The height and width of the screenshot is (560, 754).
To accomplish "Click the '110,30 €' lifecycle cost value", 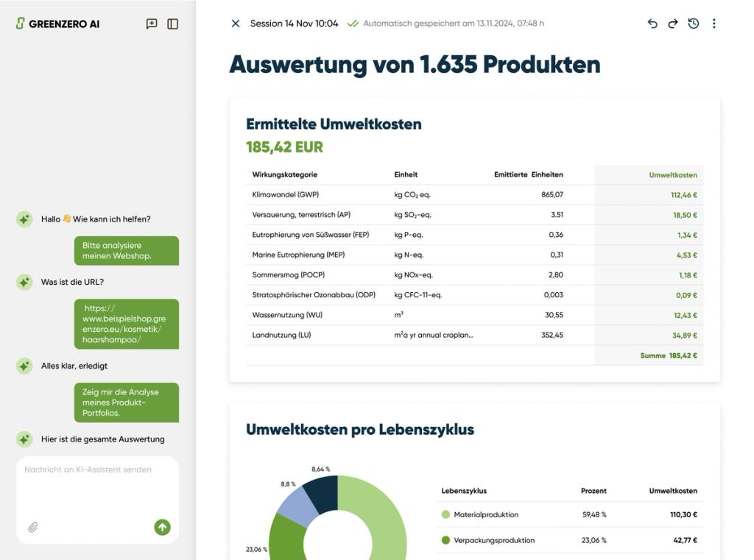I will (683, 515).
